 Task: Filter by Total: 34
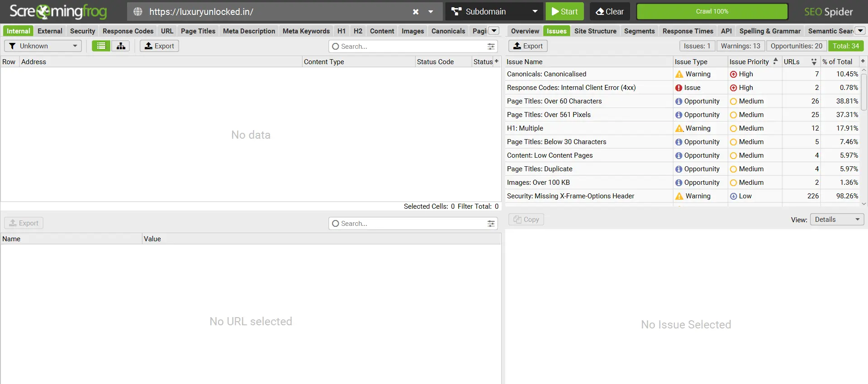tap(846, 46)
